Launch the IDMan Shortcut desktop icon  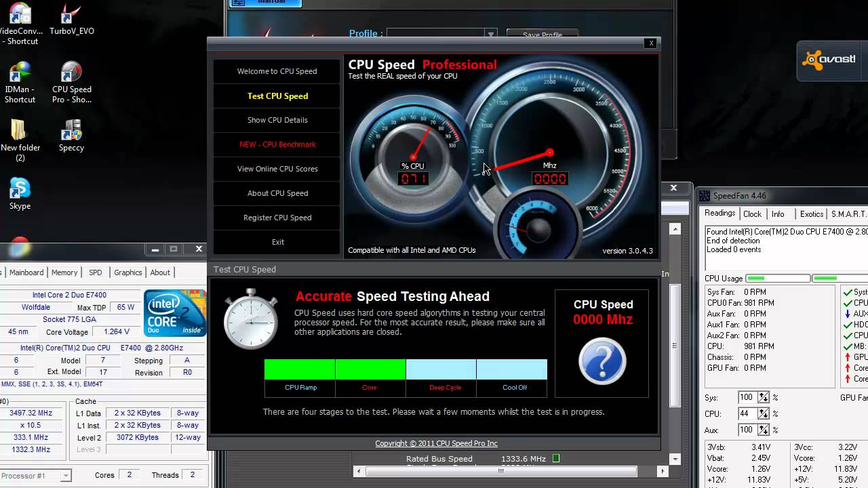[20, 83]
